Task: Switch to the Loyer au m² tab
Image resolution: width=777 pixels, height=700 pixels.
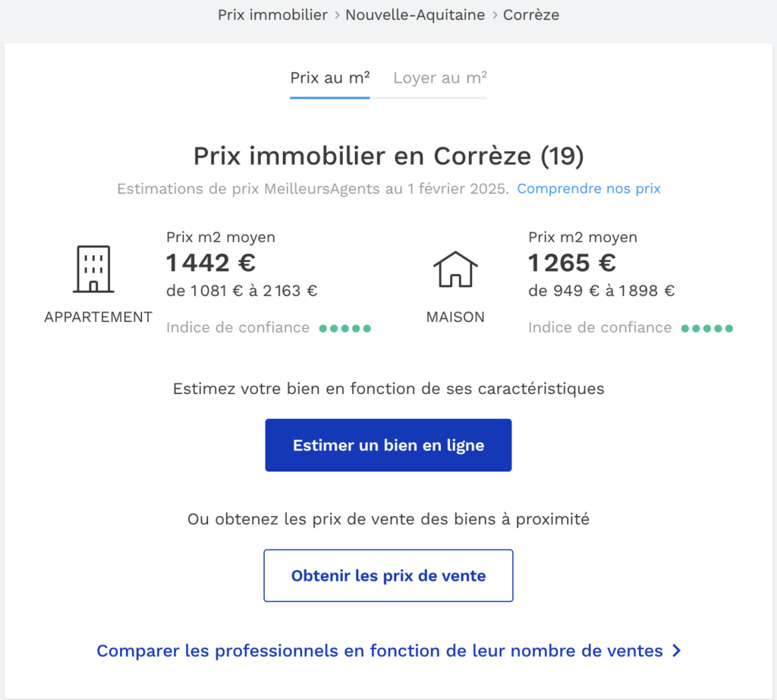Action: [440, 77]
